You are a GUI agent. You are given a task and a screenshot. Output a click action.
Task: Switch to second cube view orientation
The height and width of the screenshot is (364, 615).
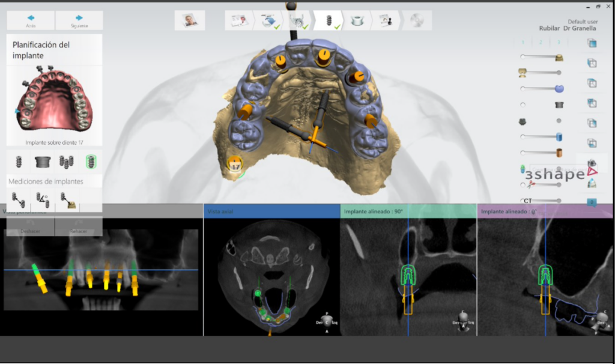pyautogui.click(x=592, y=62)
